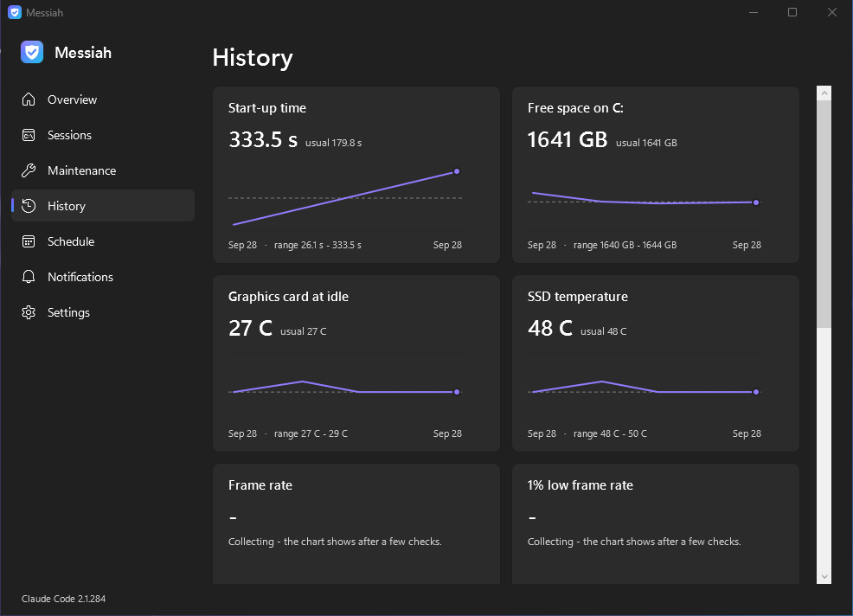This screenshot has width=853, height=616.
Task: Click the Messiah title bar app icon
Action: 15,12
